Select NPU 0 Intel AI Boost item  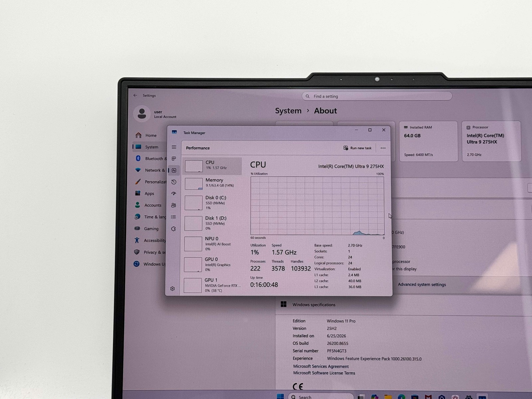(x=212, y=244)
